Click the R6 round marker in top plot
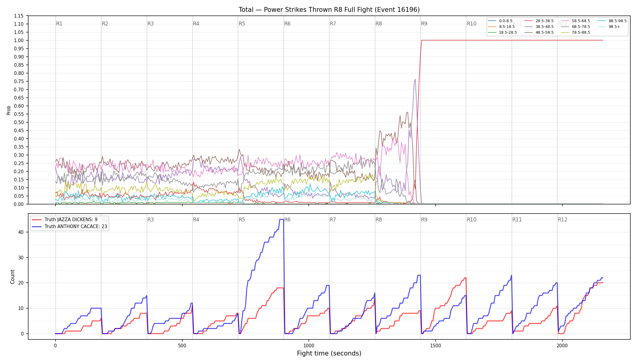The width and height of the screenshot is (637, 364). pyautogui.click(x=288, y=24)
